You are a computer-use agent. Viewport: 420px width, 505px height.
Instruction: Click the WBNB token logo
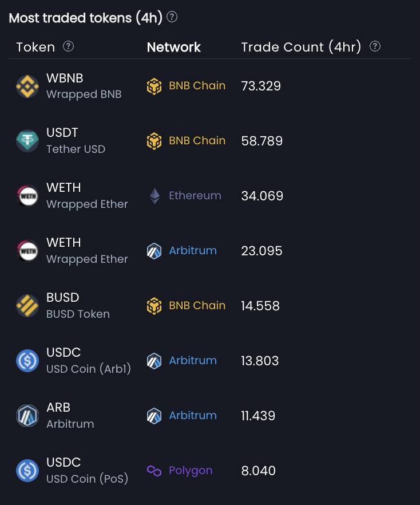coord(27,86)
